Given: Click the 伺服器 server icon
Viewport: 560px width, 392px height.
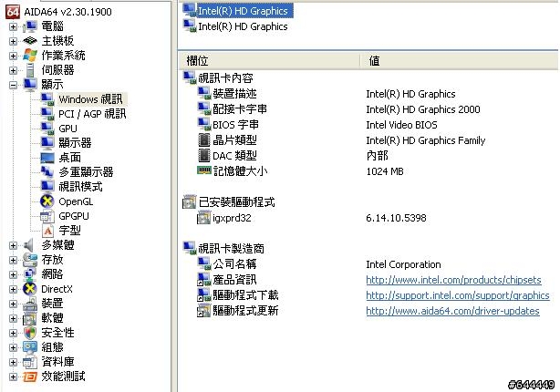Looking at the screenshot, I should tap(30, 70).
